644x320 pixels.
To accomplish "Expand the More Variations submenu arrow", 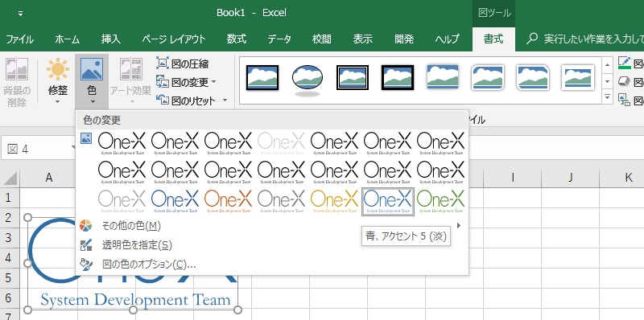I will pyautogui.click(x=459, y=226).
